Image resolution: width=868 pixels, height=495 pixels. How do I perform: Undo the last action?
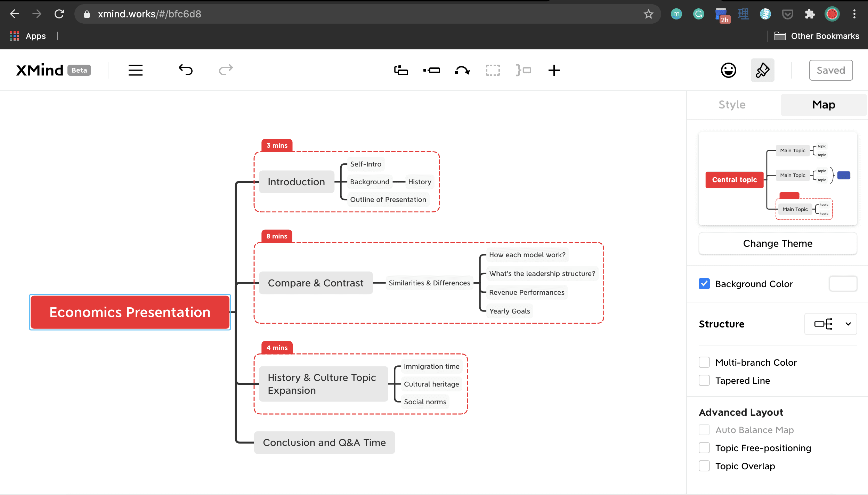(x=186, y=70)
